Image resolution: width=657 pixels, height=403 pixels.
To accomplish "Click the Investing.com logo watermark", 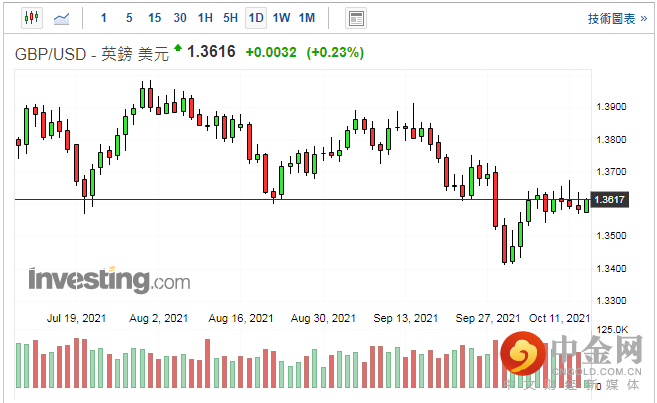I will pos(109,279).
